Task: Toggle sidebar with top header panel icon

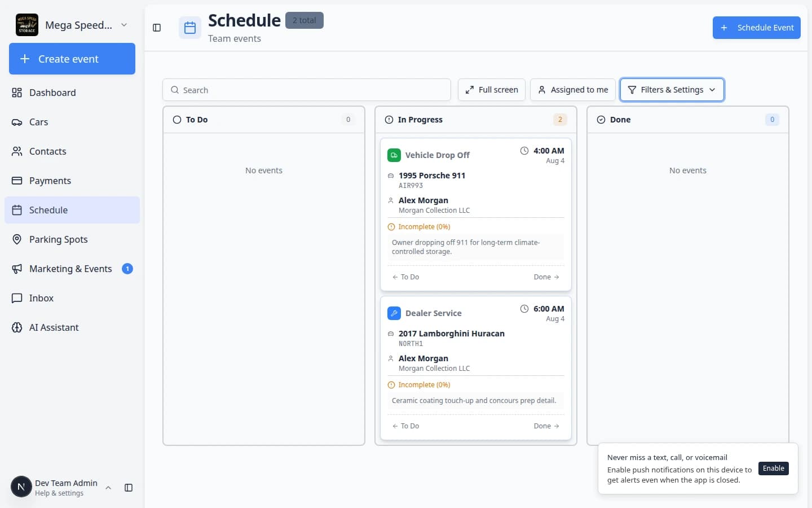Action: [157, 28]
